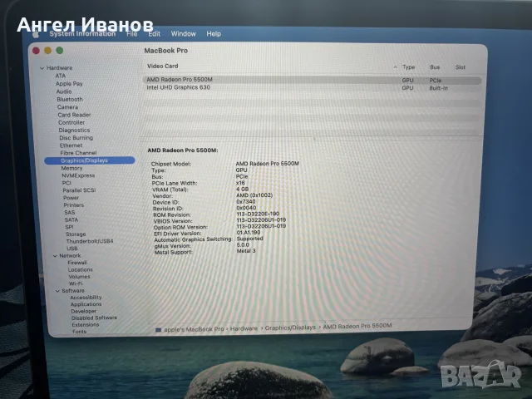Select Storage in the sidebar
The height and width of the screenshot is (399, 532).
76,234
